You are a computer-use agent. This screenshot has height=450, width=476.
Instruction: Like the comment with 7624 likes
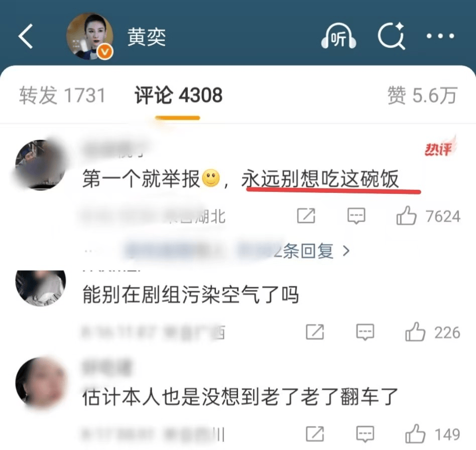pyautogui.click(x=428, y=216)
